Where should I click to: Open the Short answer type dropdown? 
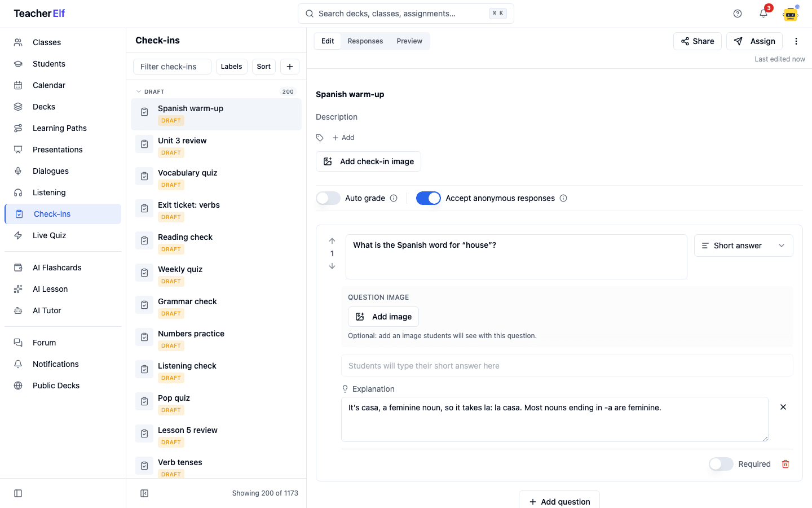coord(744,246)
